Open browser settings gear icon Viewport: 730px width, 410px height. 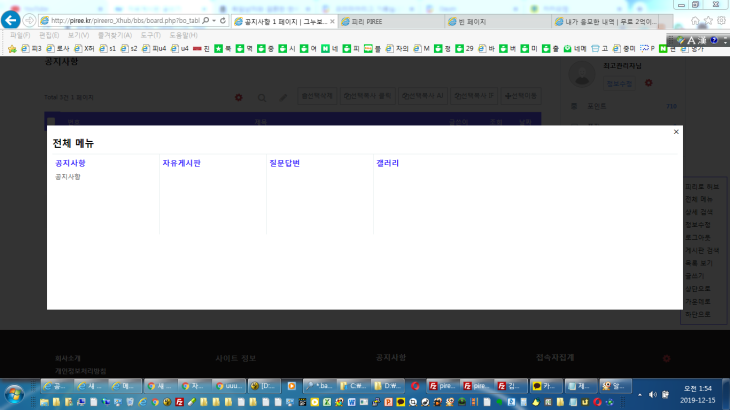721,20
